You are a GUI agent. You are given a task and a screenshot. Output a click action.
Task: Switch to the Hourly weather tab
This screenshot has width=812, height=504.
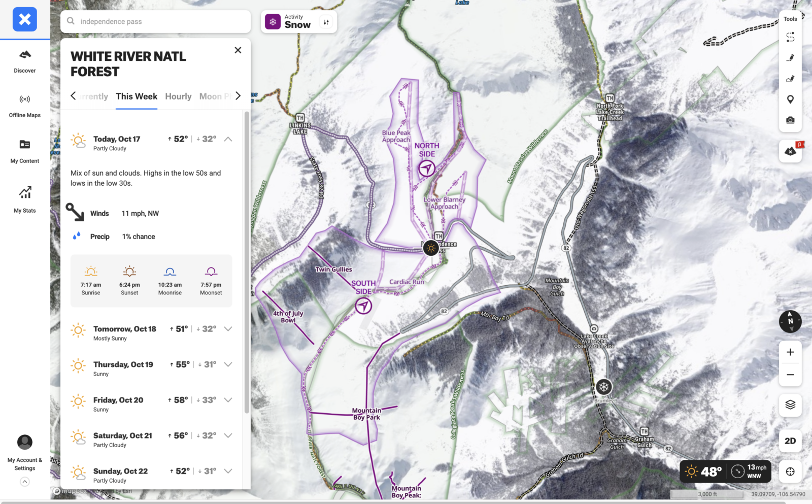pyautogui.click(x=178, y=96)
